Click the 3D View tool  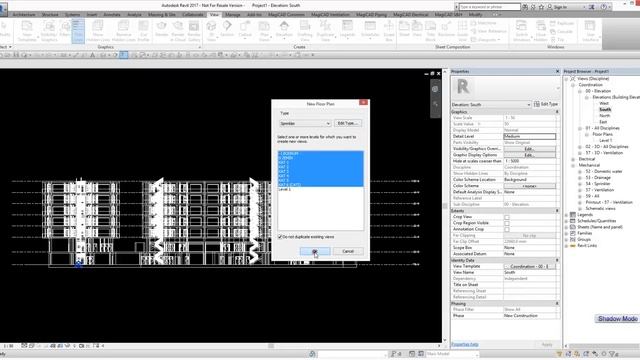(211, 31)
